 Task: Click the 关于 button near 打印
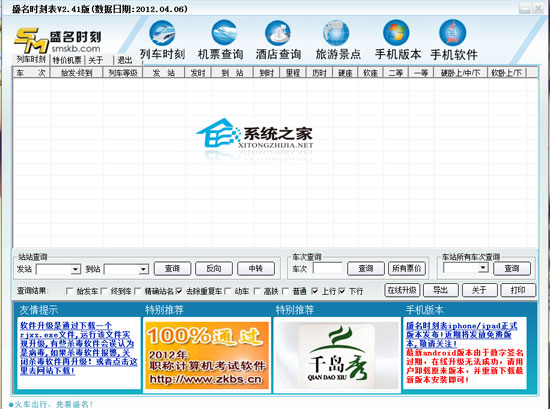(479, 290)
